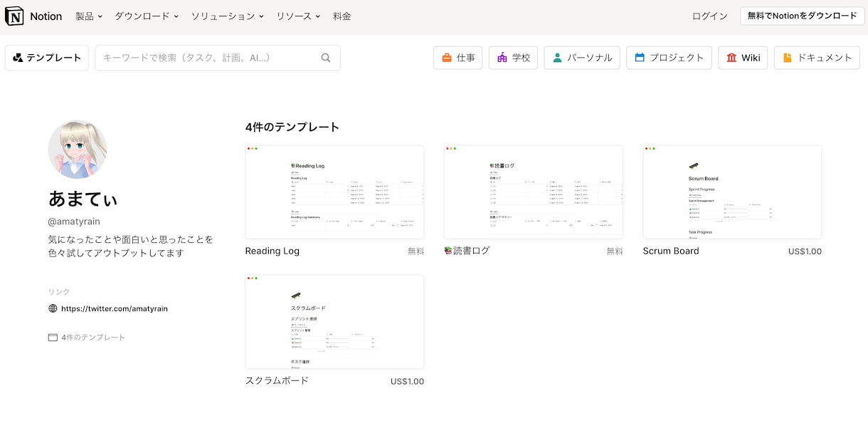Image resolution: width=868 pixels, height=448 pixels.
Task: Click the 読書ログ title link
Action: tap(467, 251)
